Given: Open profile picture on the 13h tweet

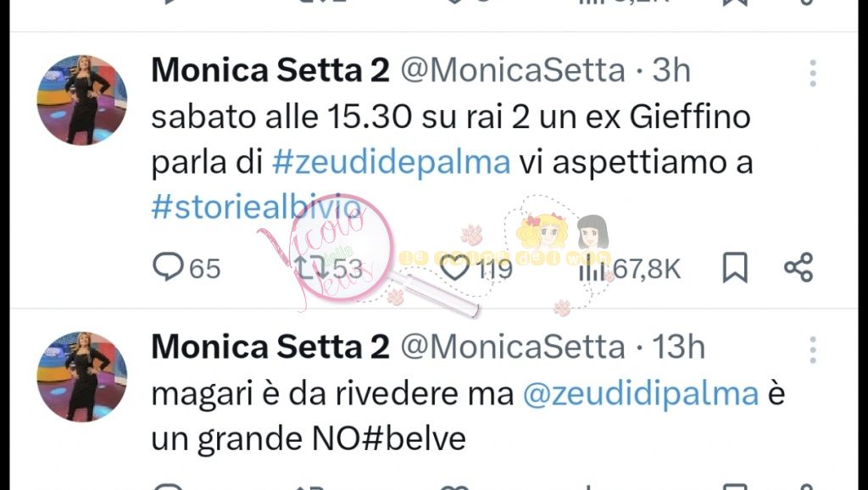Looking at the screenshot, I should 81,376.
